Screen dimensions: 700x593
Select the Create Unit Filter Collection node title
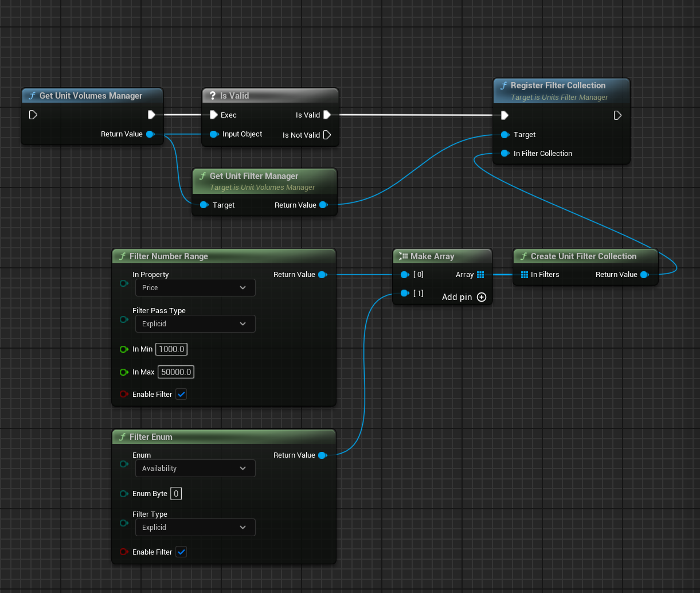pyautogui.click(x=583, y=256)
